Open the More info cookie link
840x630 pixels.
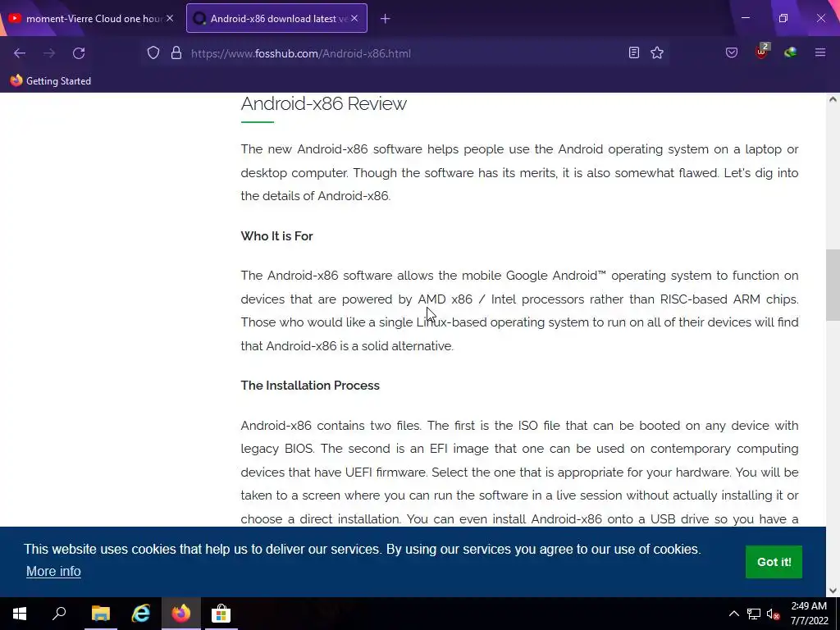(53, 571)
